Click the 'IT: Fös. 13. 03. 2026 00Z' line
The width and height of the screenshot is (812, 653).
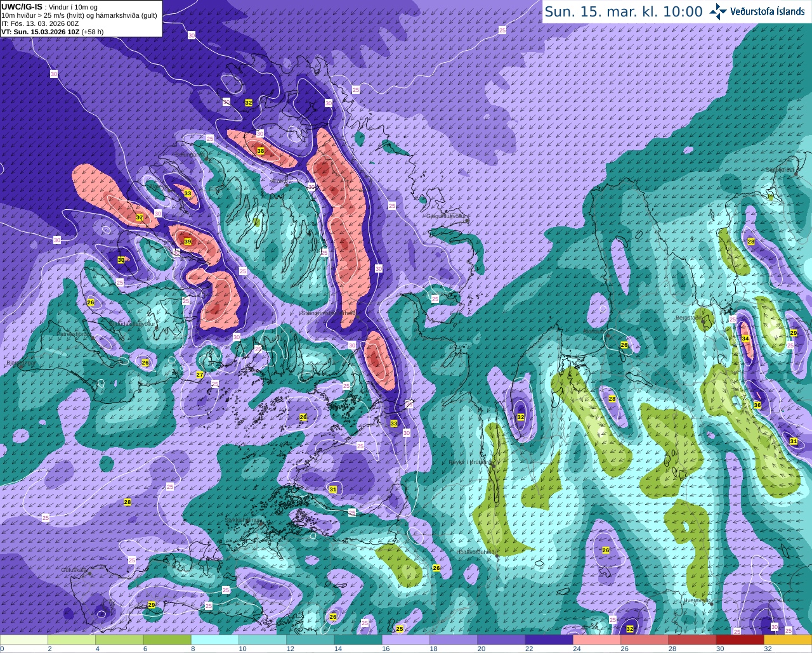[x=40, y=23]
